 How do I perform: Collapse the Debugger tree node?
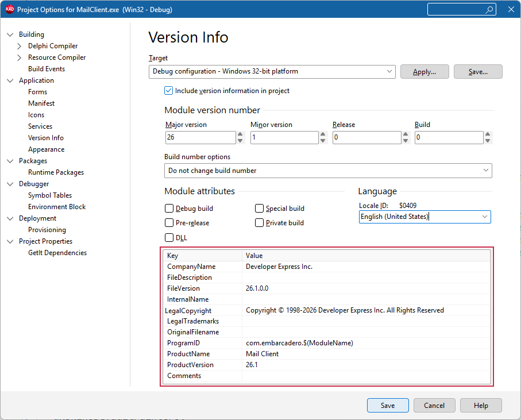pos(10,184)
